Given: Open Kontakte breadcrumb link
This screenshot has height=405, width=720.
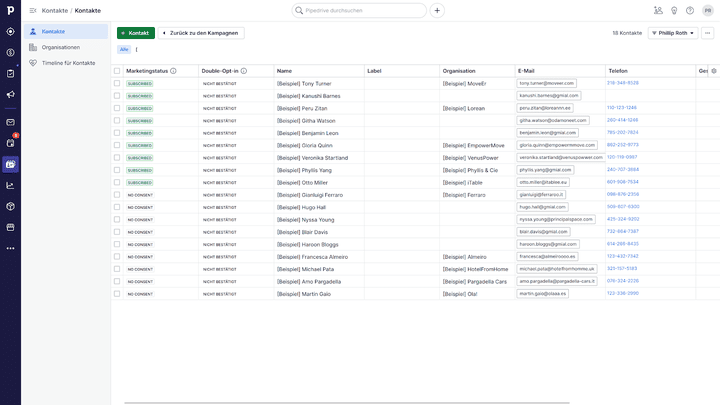Looking at the screenshot, I should pos(55,11).
